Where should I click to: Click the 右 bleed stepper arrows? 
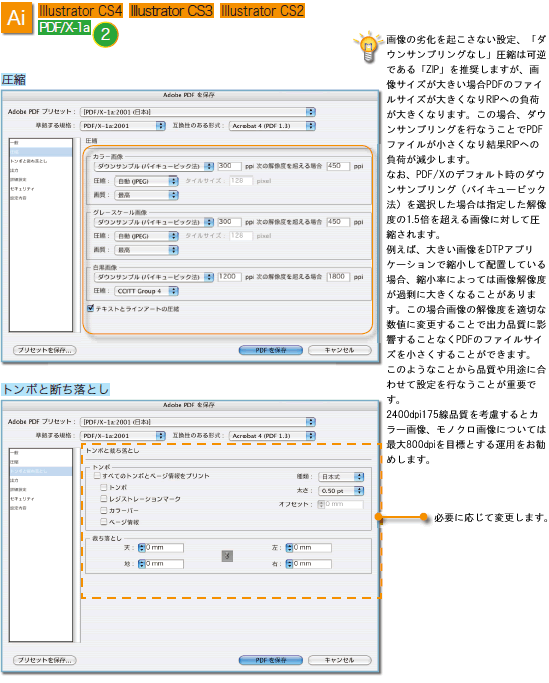click(289, 564)
